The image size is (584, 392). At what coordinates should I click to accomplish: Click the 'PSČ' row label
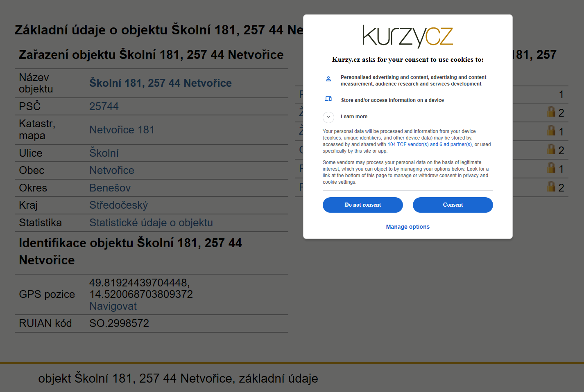pos(30,106)
